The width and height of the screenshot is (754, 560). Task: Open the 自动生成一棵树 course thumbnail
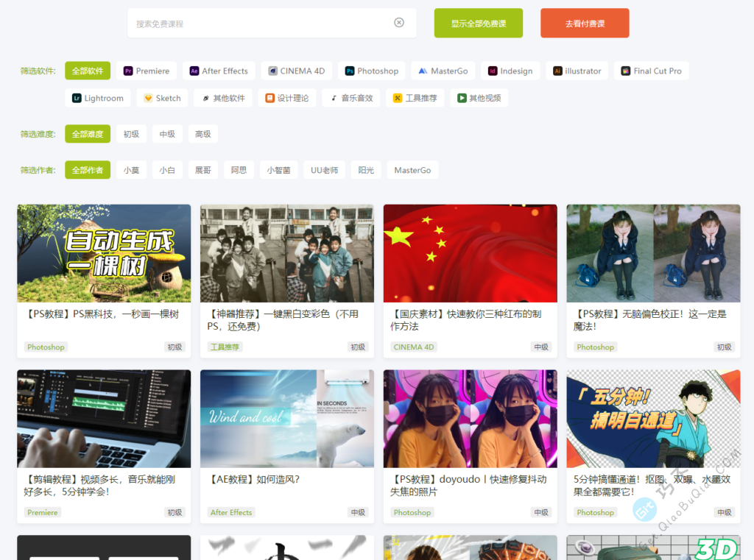pyautogui.click(x=104, y=253)
